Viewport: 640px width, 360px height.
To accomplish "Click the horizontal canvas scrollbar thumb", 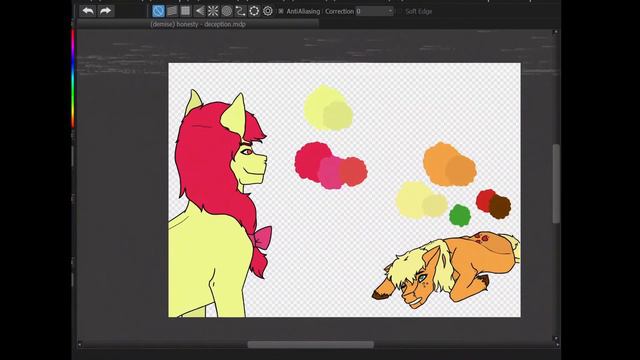I will point(311,344).
